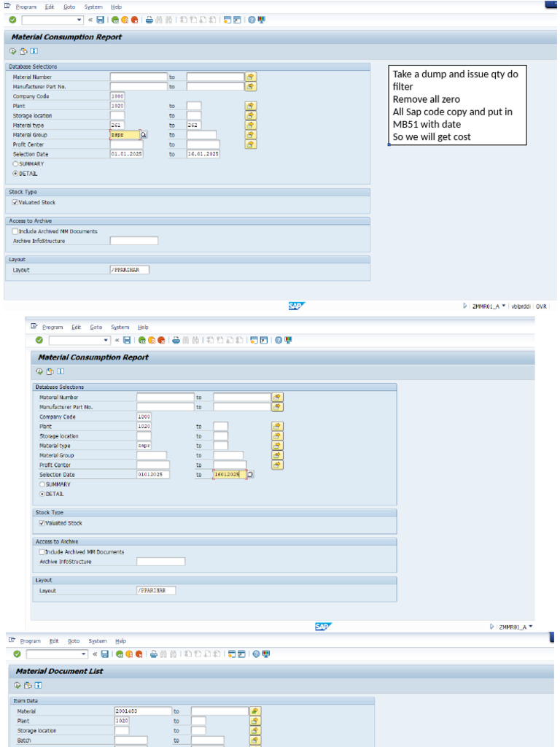Open the System menu in middle window
Viewport: 560px width, 747px height.
tap(120, 328)
